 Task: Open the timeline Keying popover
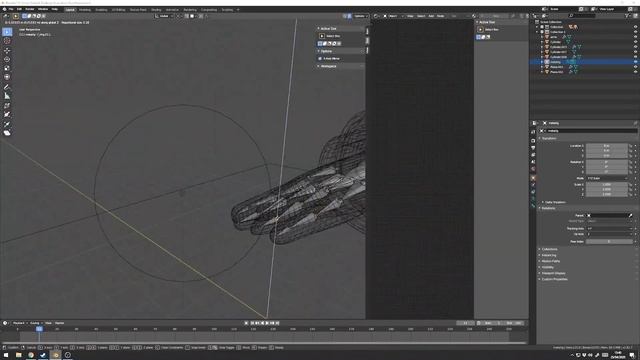coord(36,323)
